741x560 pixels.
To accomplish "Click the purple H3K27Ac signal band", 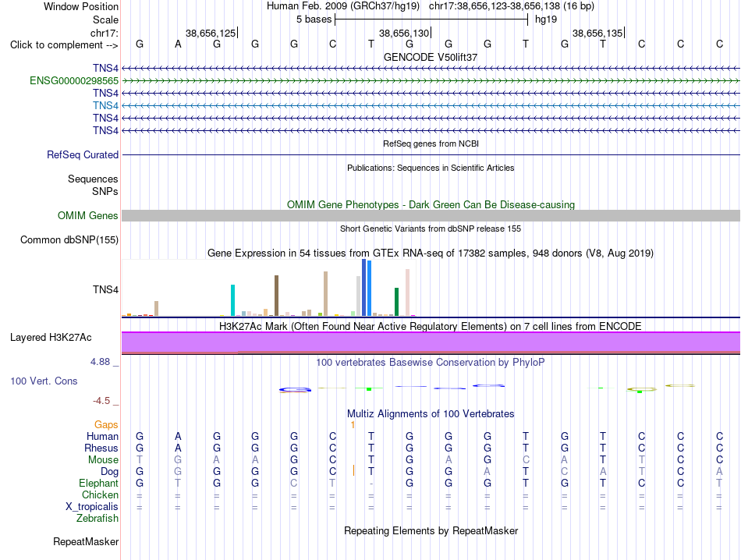I will point(431,342).
